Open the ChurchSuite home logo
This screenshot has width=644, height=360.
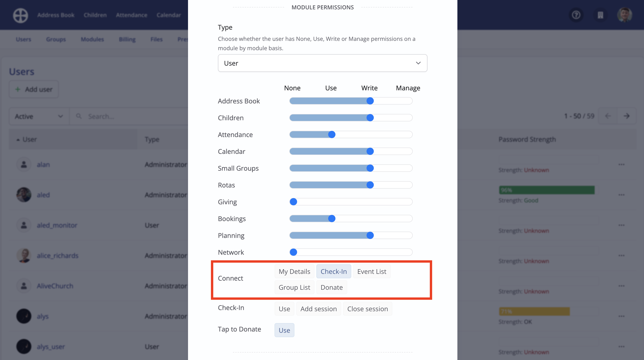(20, 15)
